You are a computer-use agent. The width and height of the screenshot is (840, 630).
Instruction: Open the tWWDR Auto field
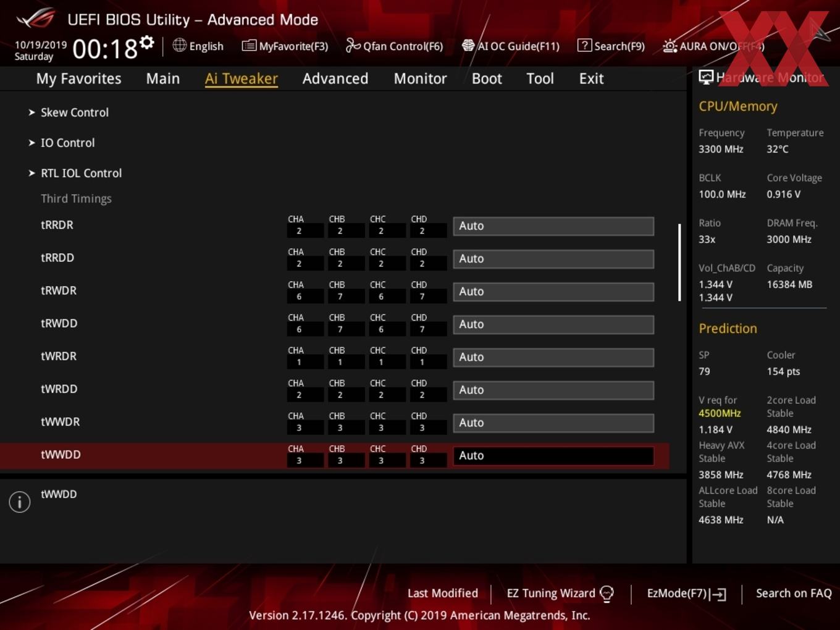(x=553, y=422)
